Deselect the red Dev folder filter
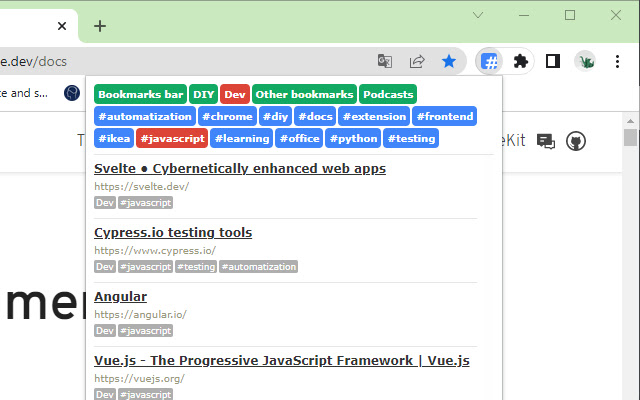The image size is (640, 400). pyautogui.click(x=235, y=94)
